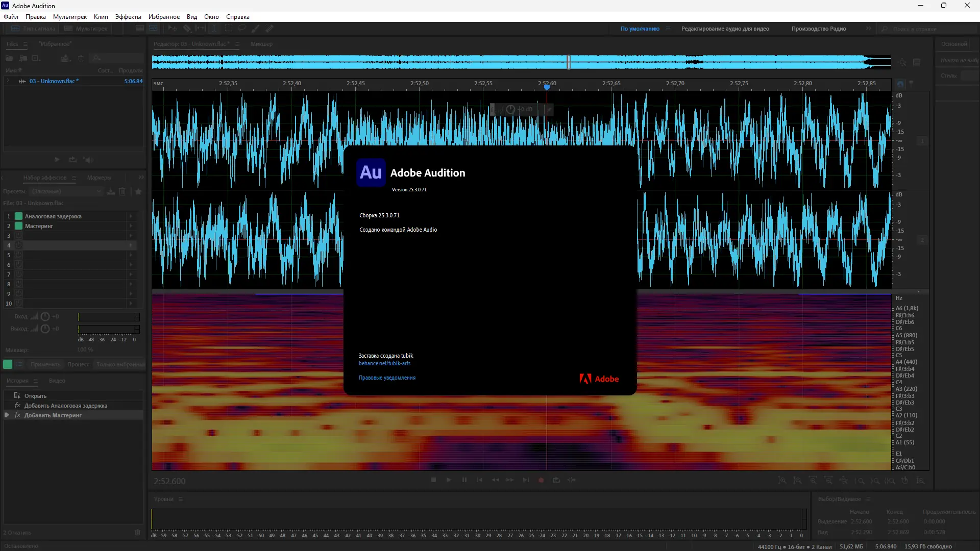
Task: Click the Stop playback button
Action: coord(433,480)
